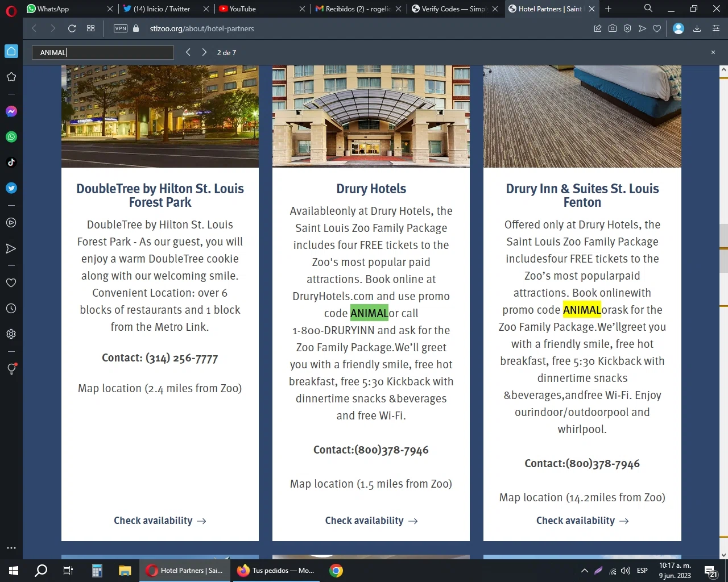Switch to the YouTube tab
This screenshot has width=728, height=582.
pos(262,9)
